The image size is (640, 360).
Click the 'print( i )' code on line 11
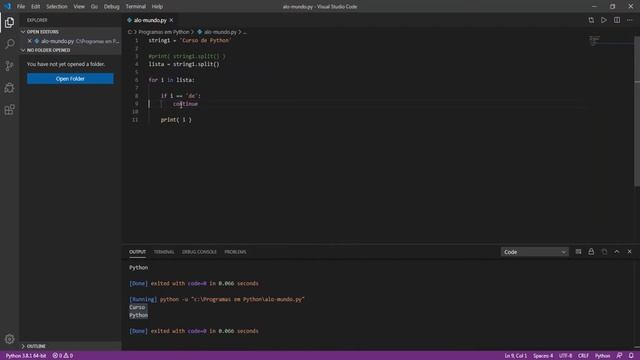point(176,120)
